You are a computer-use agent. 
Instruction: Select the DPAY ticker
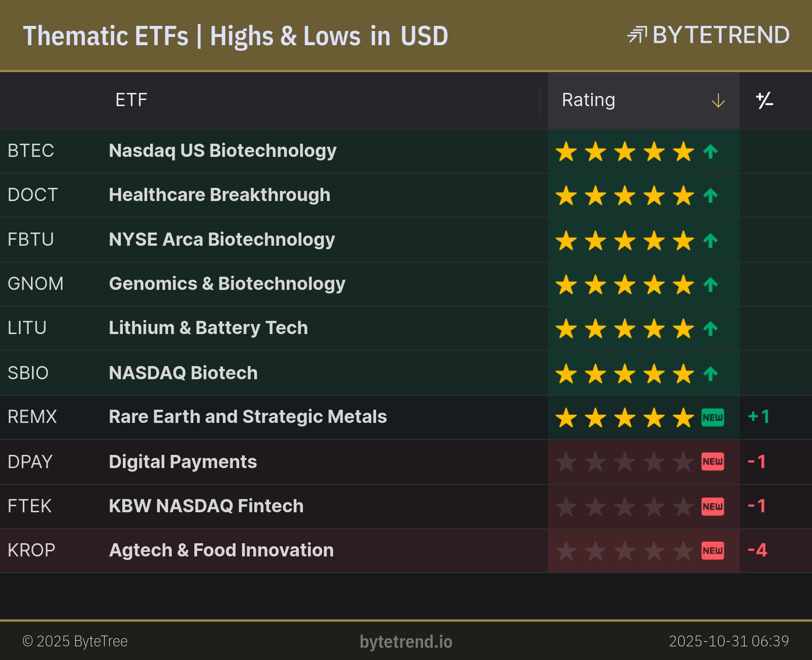point(30,462)
